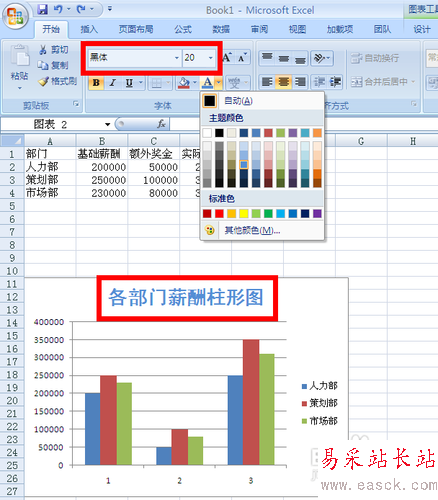
Task: Switch to the 团队 tab
Action: pos(382,29)
